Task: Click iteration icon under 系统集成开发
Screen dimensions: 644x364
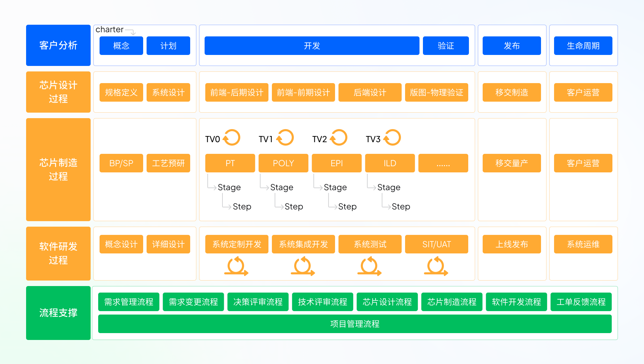Action: pos(303,266)
